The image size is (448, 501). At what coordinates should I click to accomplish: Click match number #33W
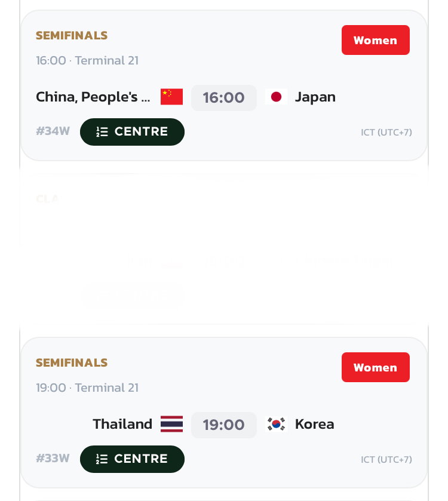pos(53,458)
